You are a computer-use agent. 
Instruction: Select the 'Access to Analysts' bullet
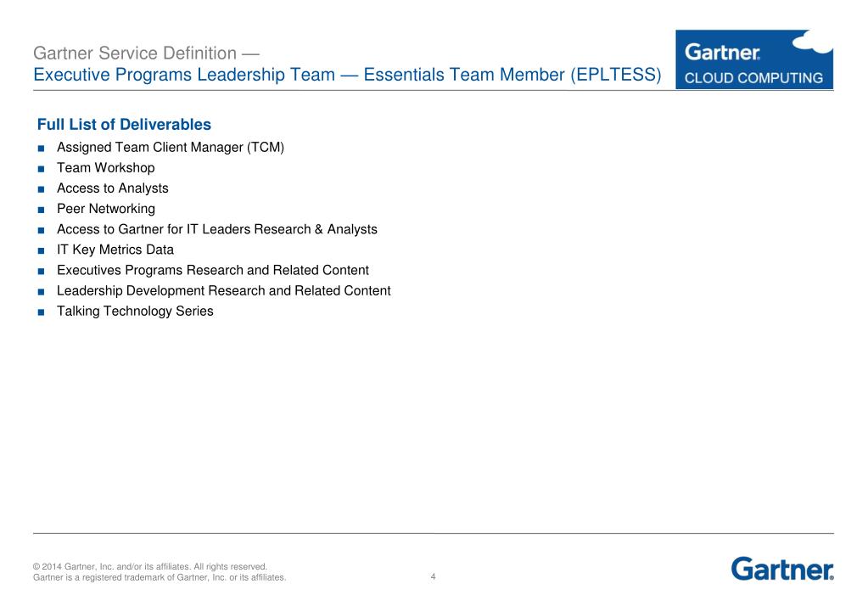click(x=112, y=188)
